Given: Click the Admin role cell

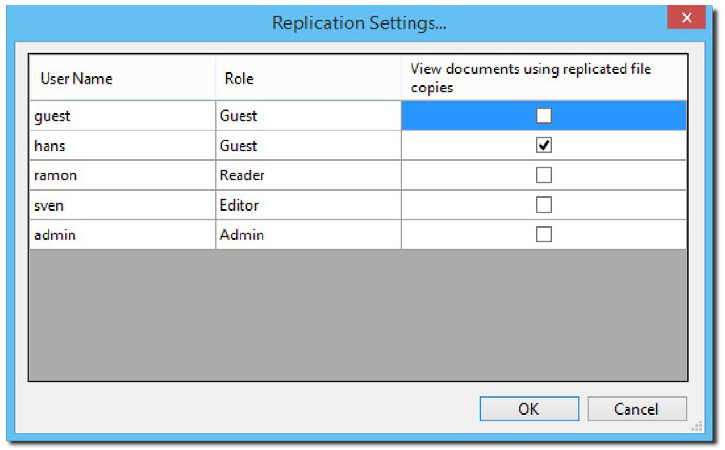Looking at the screenshot, I should click(x=307, y=235).
